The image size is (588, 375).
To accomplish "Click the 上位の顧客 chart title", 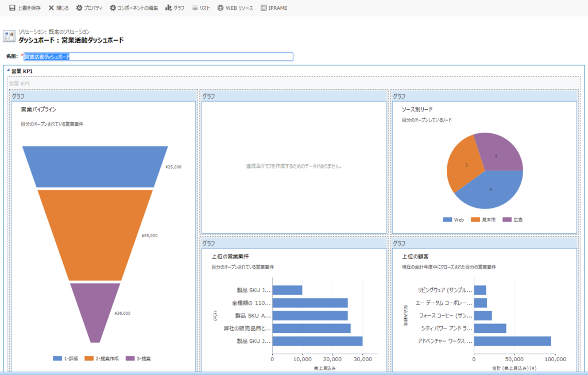I will pyautogui.click(x=416, y=257).
